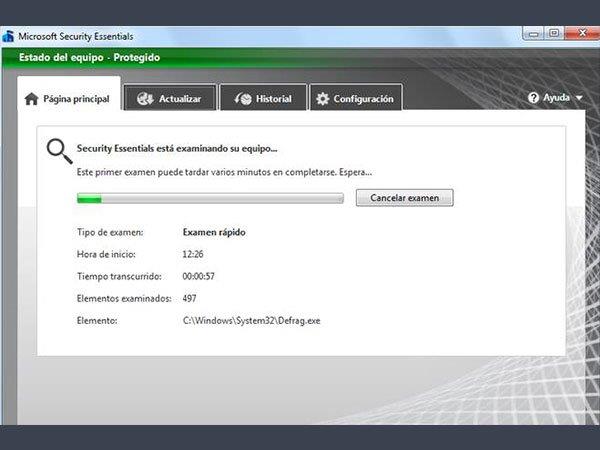Click the gear icon on Configuración

[x=323, y=99]
